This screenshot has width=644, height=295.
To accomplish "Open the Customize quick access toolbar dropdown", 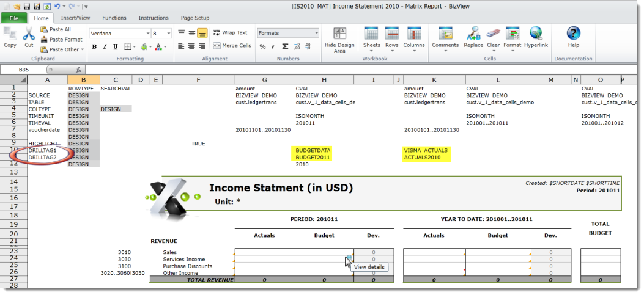I will click(x=86, y=7).
